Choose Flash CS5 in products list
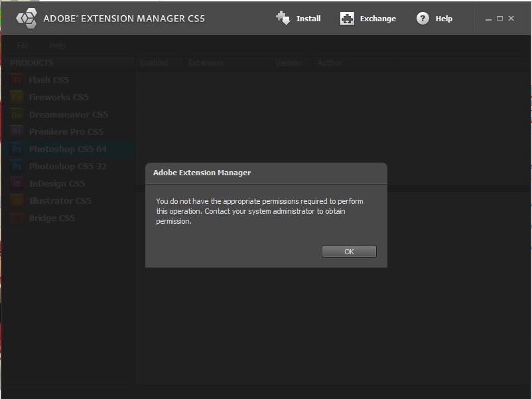This screenshot has width=532, height=399. coord(49,80)
